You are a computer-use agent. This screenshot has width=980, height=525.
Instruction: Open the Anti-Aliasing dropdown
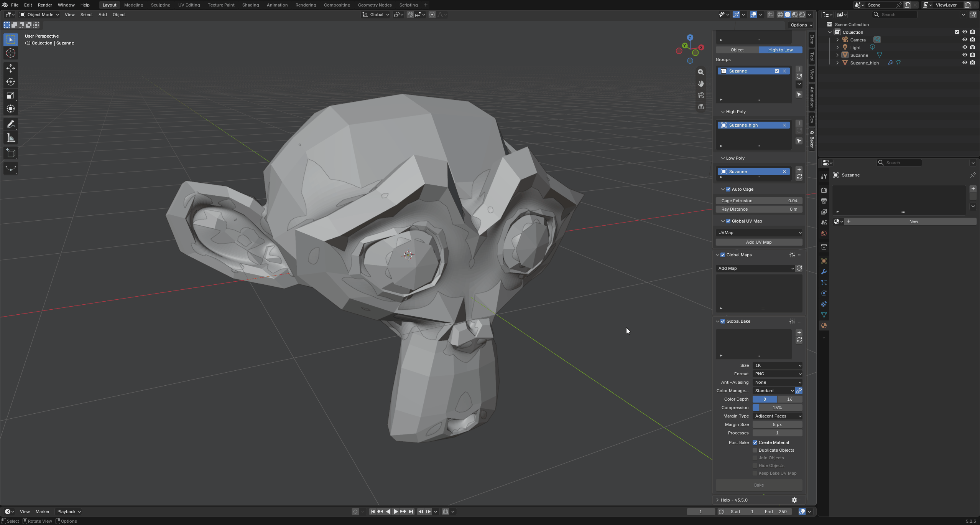tap(778, 382)
